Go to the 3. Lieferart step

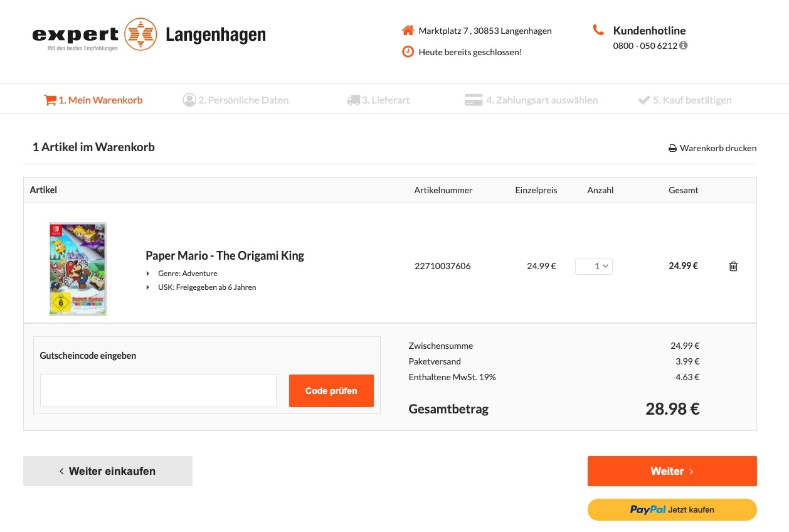coord(378,100)
